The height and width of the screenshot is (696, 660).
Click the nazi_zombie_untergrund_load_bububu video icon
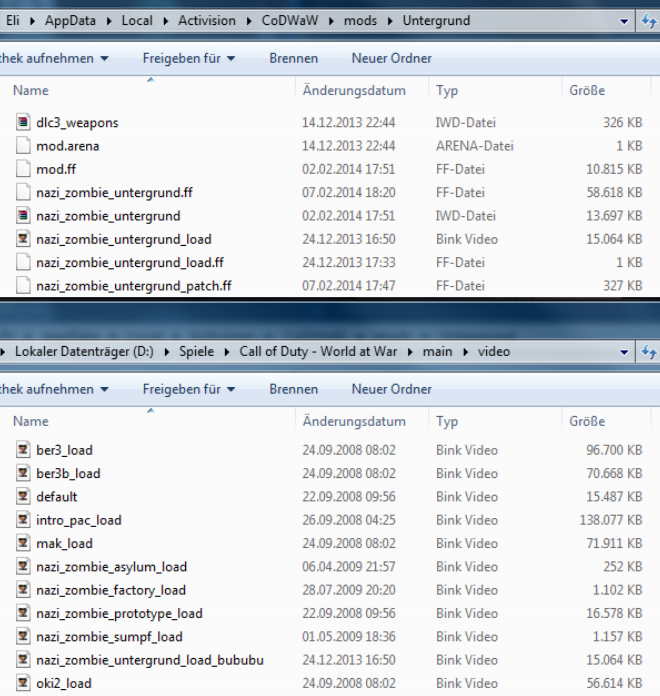point(23,660)
